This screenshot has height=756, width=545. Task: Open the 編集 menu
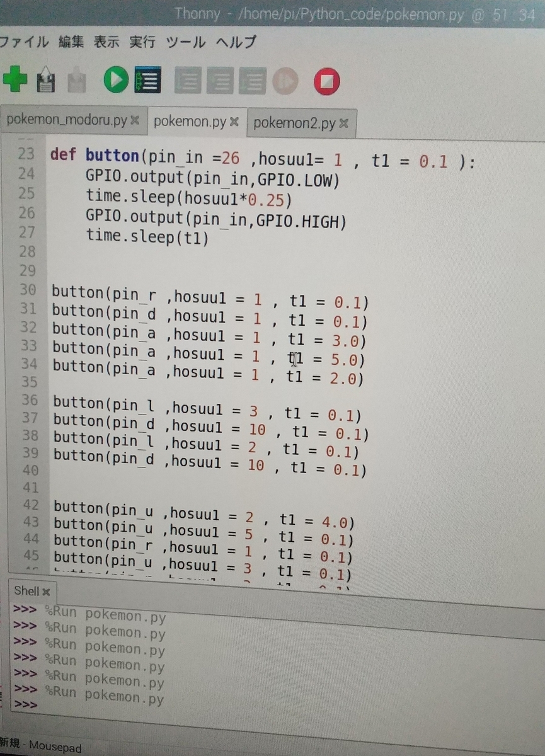coord(71,42)
